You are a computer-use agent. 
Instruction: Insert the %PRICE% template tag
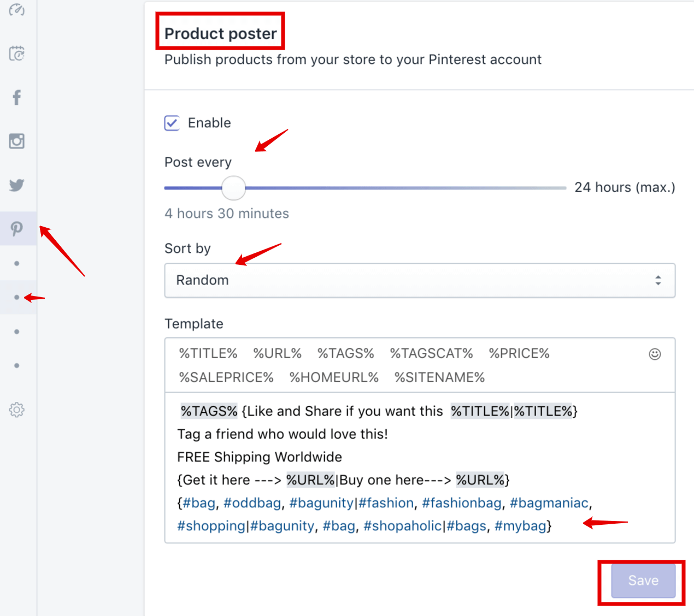(519, 353)
